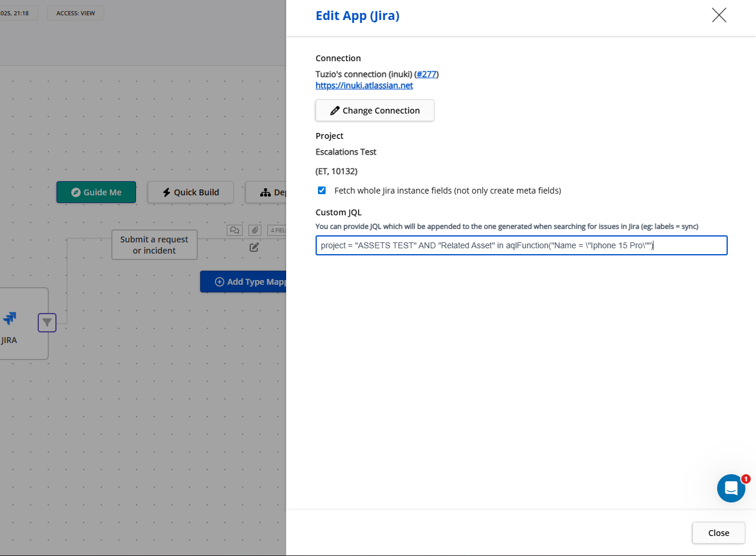Click the Guide Me button
Image resolution: width=756 pixels, height=556 pixels.
(x=96, y=192)
